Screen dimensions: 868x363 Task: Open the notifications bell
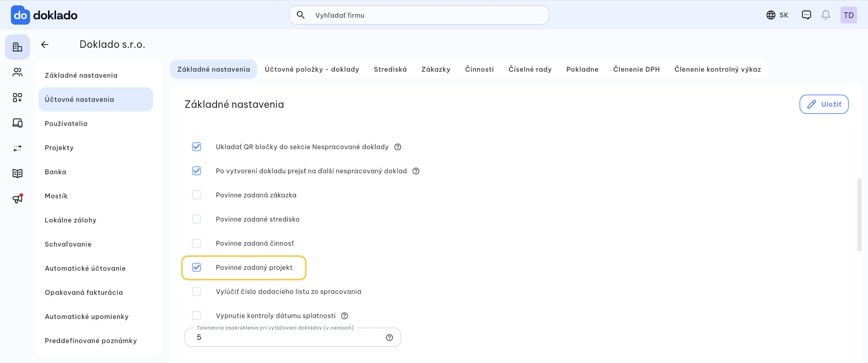coord(826,15)
